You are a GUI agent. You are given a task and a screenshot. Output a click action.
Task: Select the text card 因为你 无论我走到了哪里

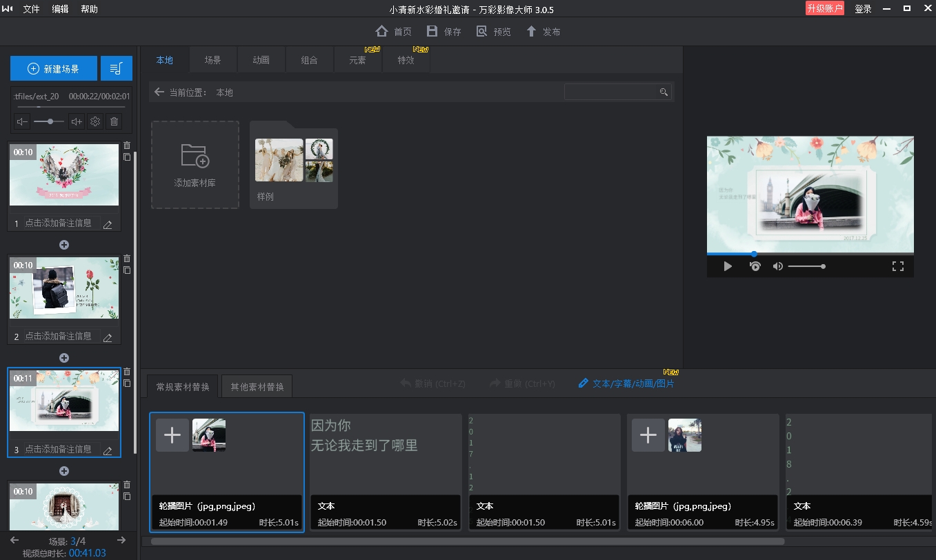386,472
